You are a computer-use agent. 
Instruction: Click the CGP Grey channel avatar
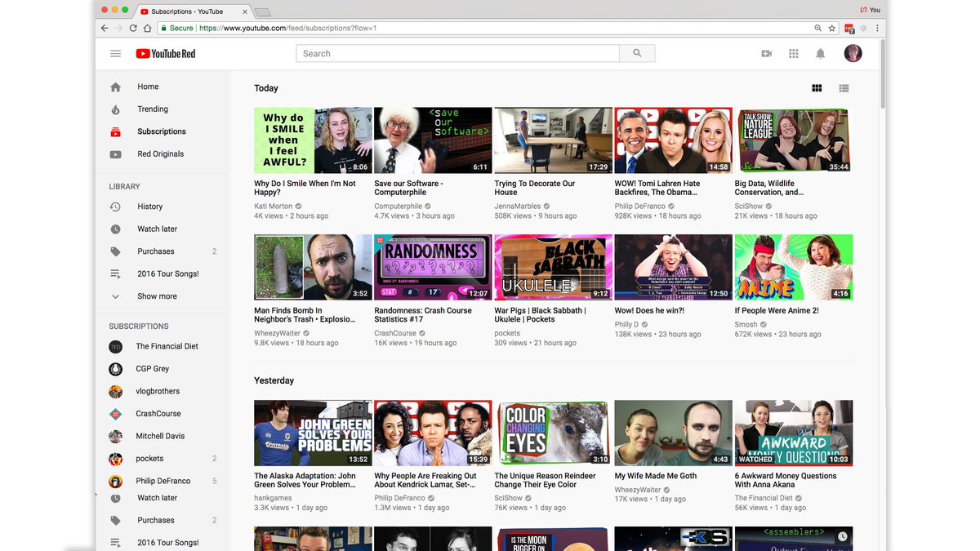(115, 369)
